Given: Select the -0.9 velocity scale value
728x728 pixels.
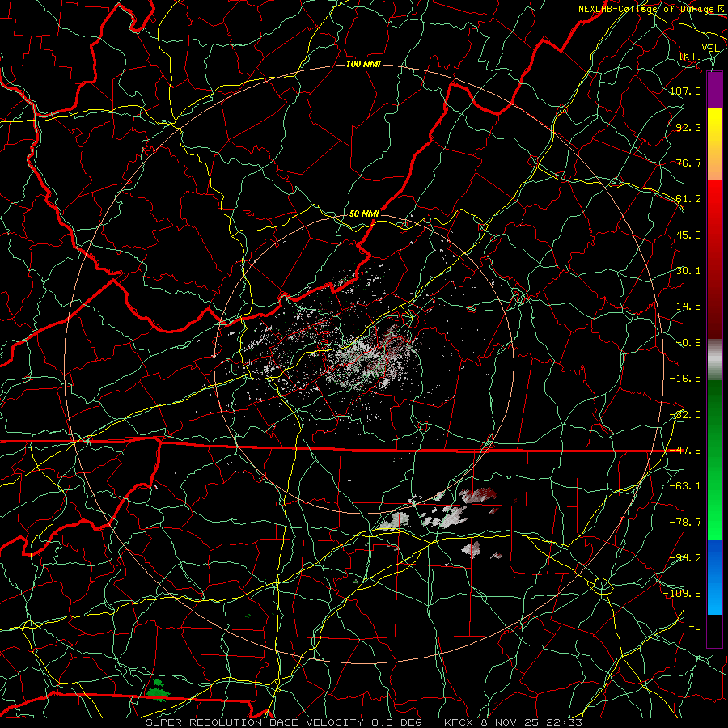Looking at the screenshot, I should pos(688,343).
